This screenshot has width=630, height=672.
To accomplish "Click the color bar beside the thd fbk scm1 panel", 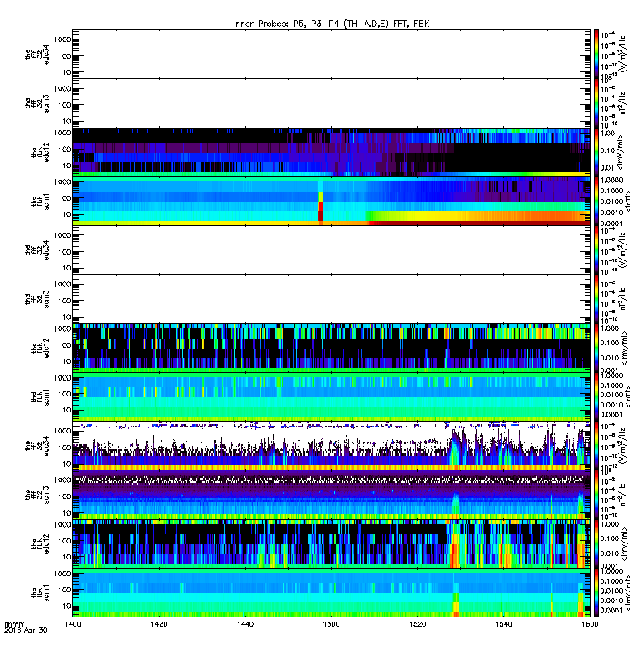I will coord(596,397).
